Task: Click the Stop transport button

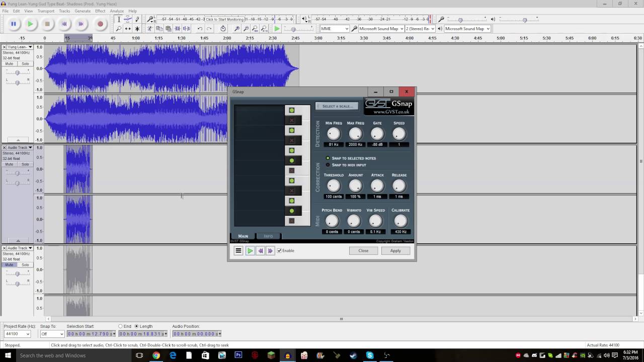Action: (47, 24)
